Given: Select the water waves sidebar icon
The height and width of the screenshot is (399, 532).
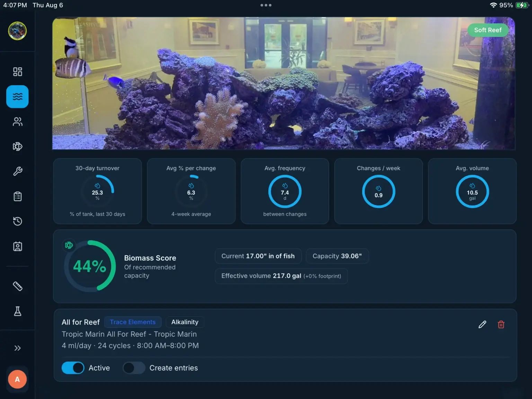Looking at the screenshot, I should [17, 97].
